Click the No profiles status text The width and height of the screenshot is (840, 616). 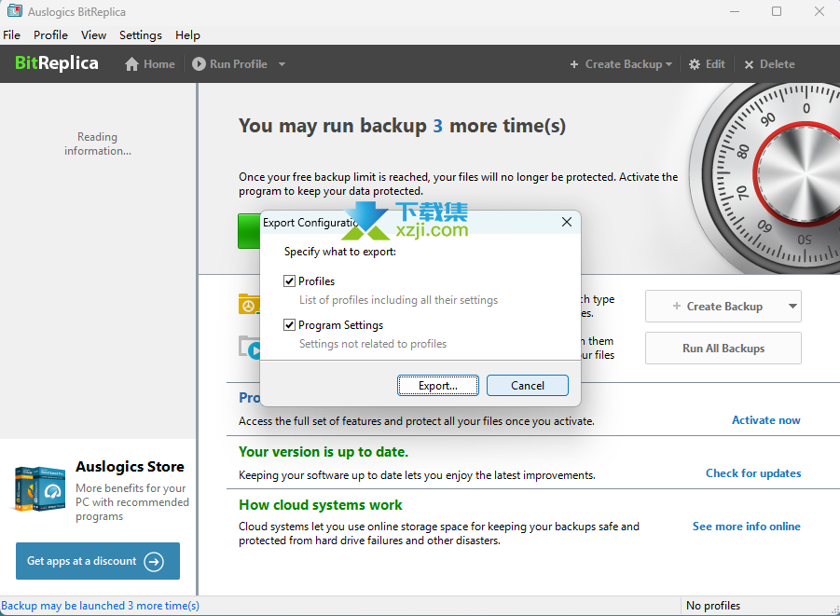pos(713,606)
